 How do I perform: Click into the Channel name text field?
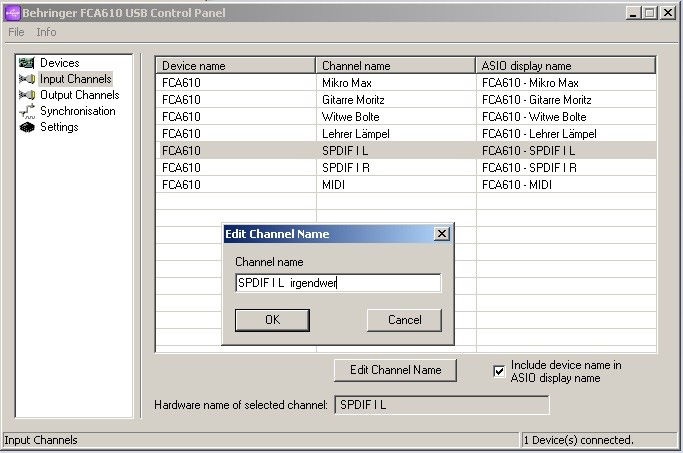point(338,283)
